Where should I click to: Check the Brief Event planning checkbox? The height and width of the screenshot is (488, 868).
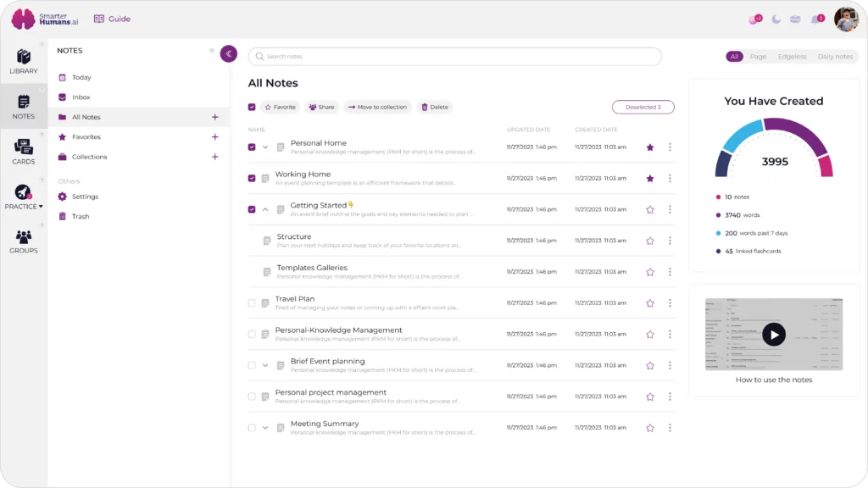pos(252,365)
